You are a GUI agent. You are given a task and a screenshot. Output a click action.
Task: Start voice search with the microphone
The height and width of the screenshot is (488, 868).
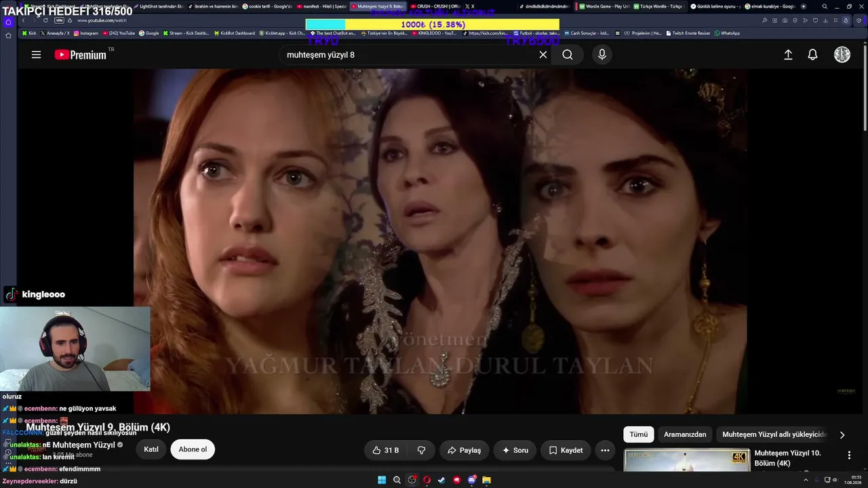pyautogui.click(x=602, y=55)
